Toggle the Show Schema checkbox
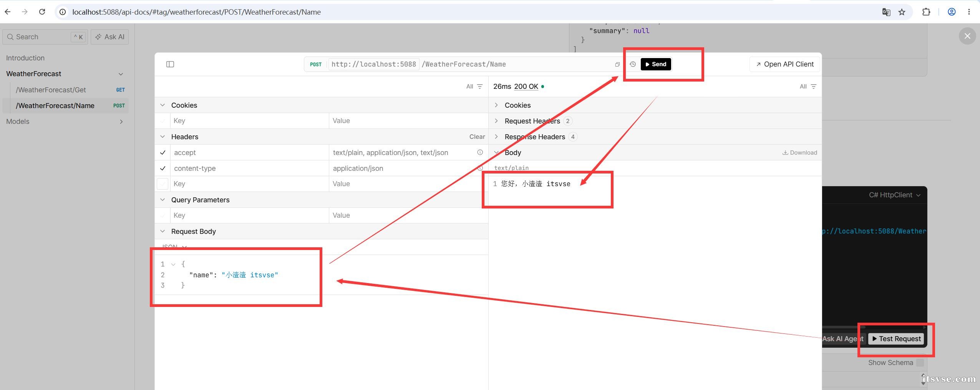The width and height of the screenshot is (980, 390). pos(920,363)
